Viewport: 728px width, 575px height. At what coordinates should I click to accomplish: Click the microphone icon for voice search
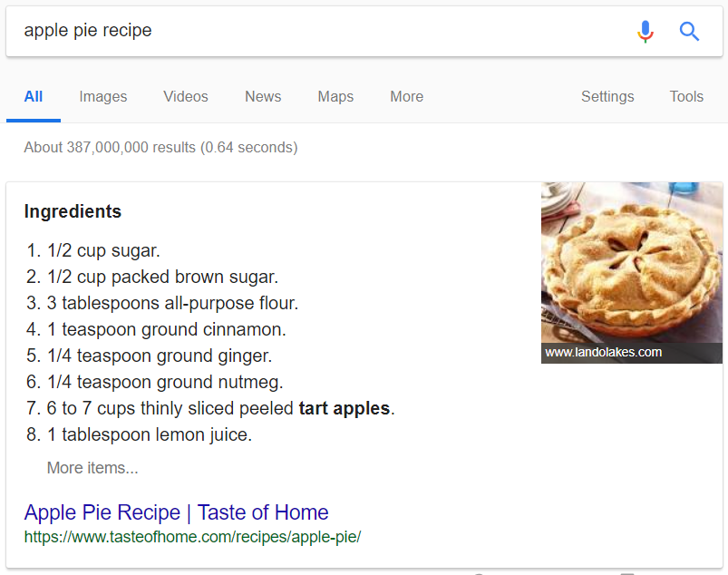[x=645, y=31]
